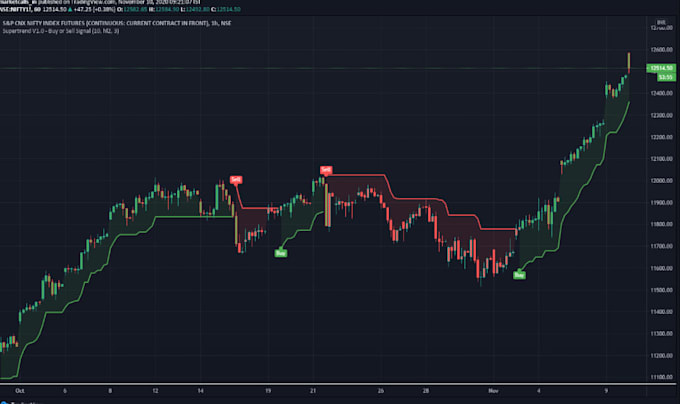The width and height of the screenshot is (680, 404).
Task: Click the 11300.00 price axis label
Action: tap(661, 334)
